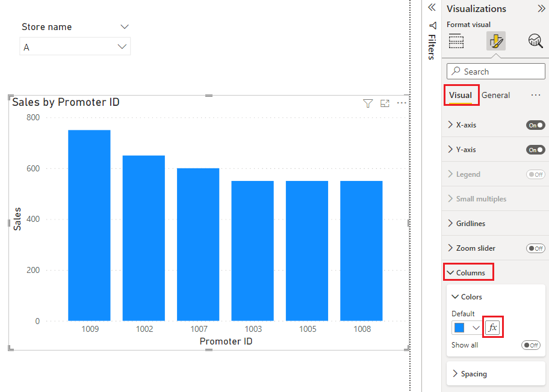Select the bar for Promoter 1005
Image resolution: width=549 pixels, height=392 pixels.
307,251
